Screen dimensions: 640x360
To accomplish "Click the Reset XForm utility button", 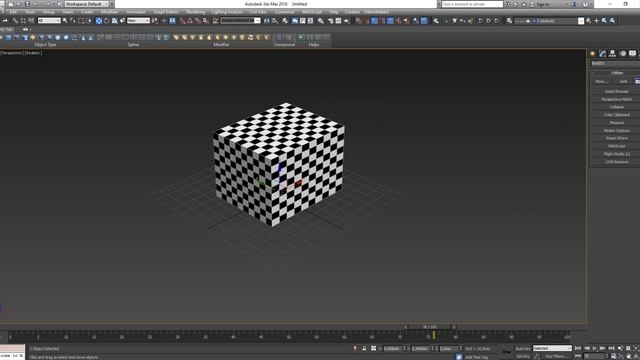I will [x=616, y=138].
